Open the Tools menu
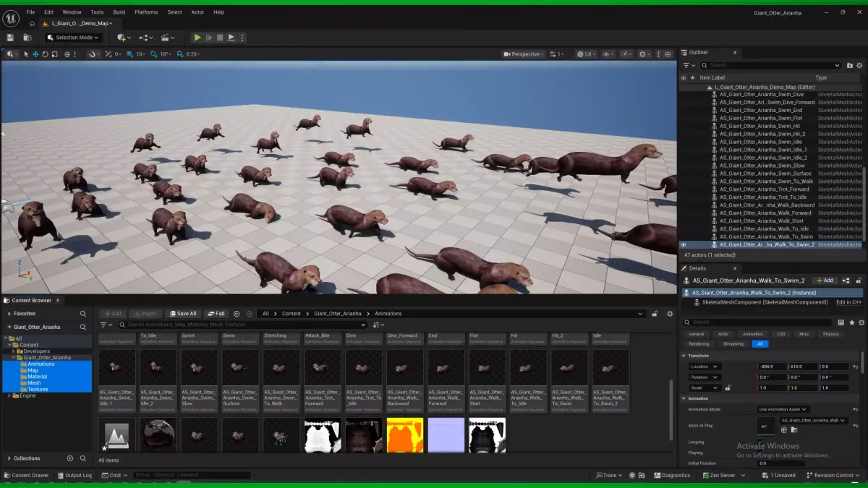This screenshot has width=868, height=488. point(97,12)
